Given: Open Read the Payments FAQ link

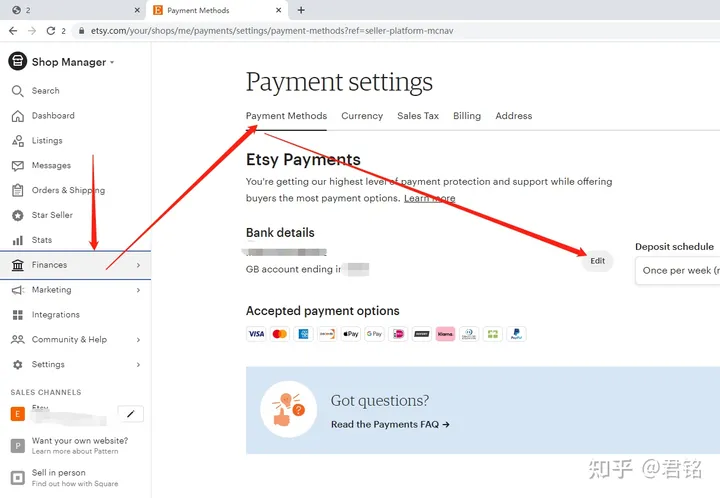Looking at the screenshot, I should click(390, 425).
